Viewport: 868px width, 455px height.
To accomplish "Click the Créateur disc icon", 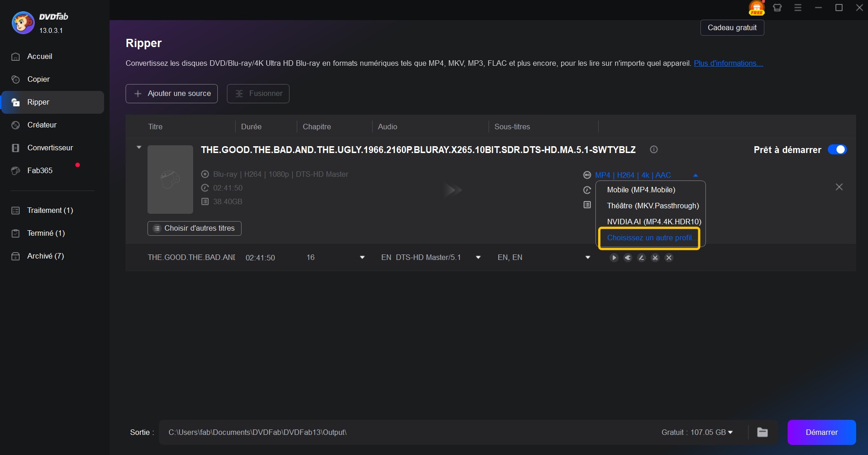I will pyautogui.click(x=16, y=125).
